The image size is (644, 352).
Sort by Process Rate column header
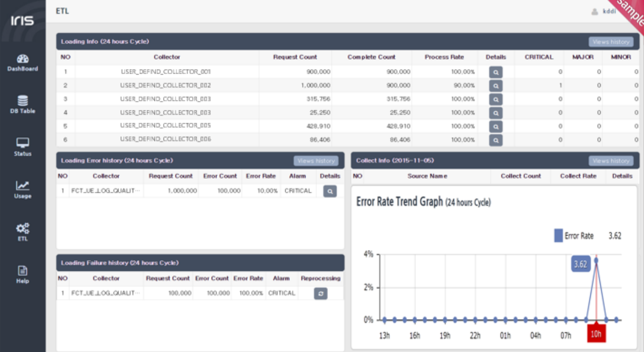(444, 57)
